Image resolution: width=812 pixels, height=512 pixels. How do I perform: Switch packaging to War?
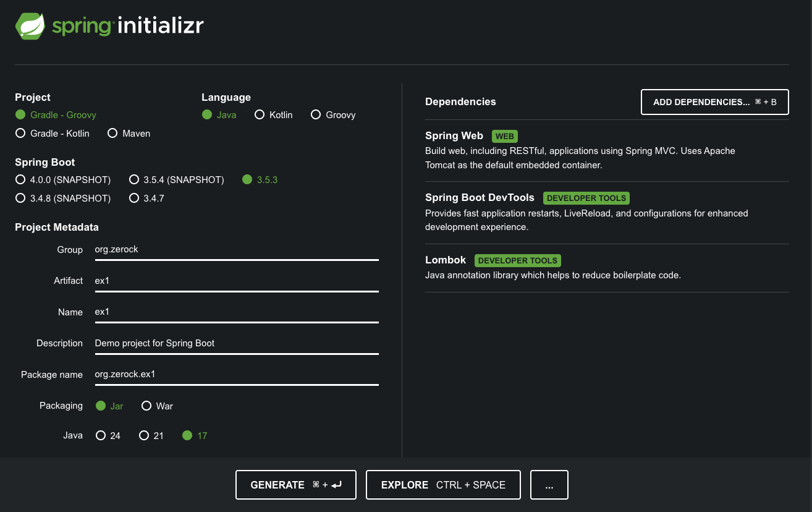pyautogui.click(x=146, y=406)
